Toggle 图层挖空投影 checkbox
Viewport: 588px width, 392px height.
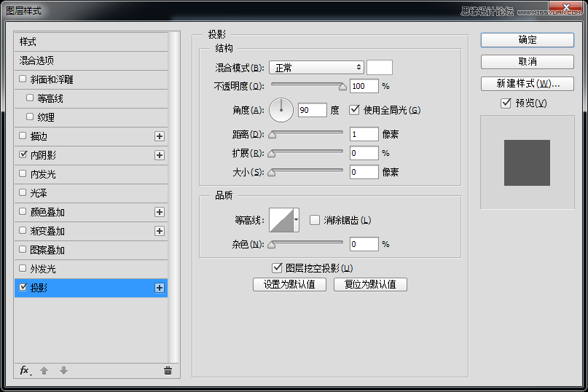(x=277, y=268)
